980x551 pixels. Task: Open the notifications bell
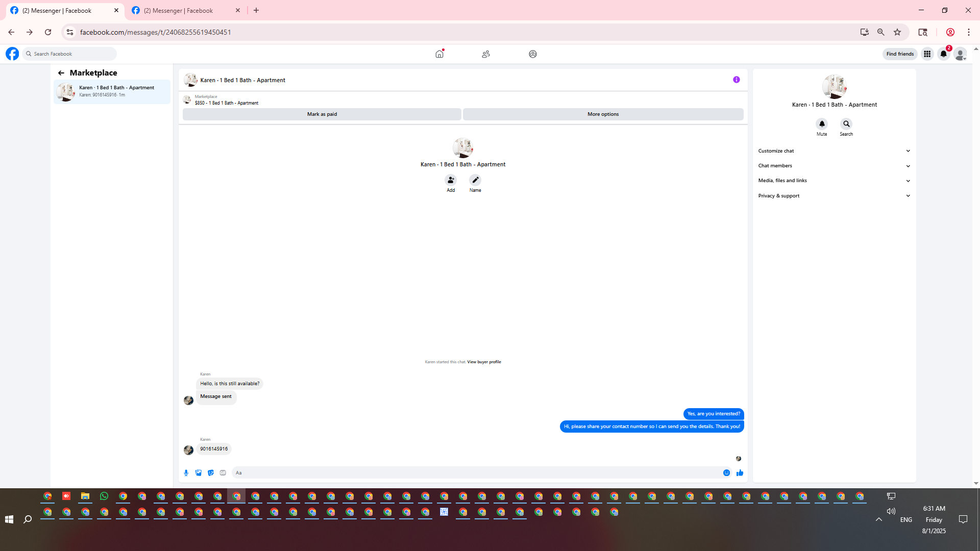pyautogui.click(x=943, y=54)
